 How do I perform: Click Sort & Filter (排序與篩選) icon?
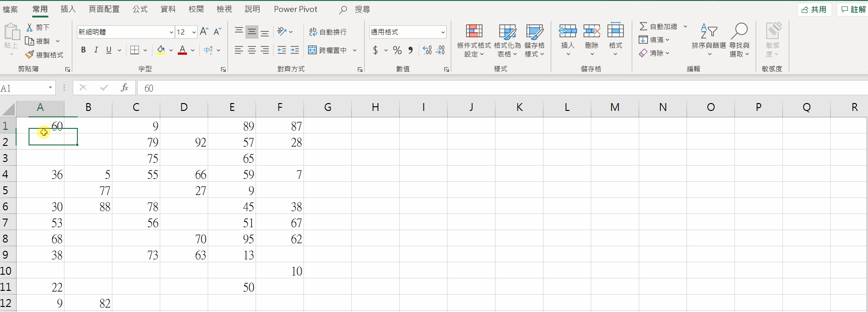coord(709,31)
